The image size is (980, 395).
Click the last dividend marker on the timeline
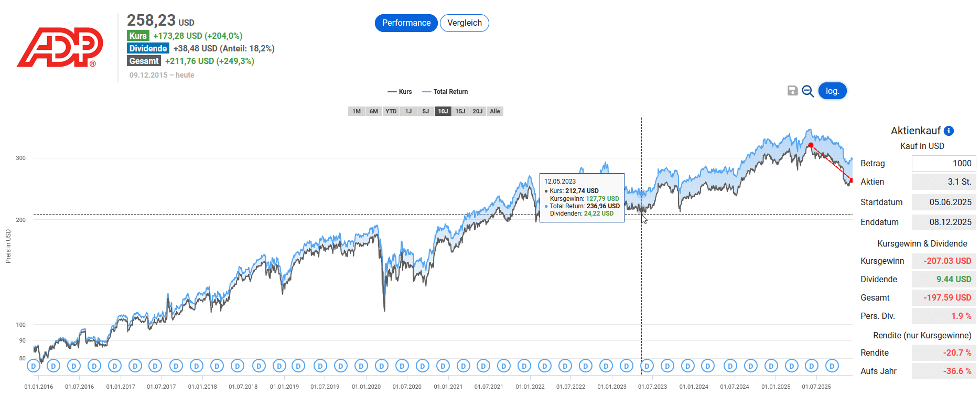(x=832, y=366)
